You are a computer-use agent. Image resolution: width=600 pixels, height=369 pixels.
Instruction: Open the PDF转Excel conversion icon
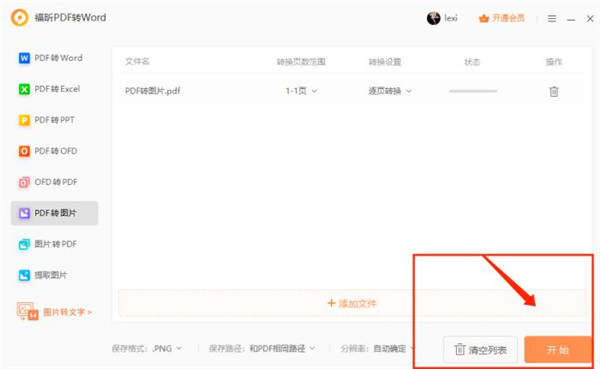(24, 89)
